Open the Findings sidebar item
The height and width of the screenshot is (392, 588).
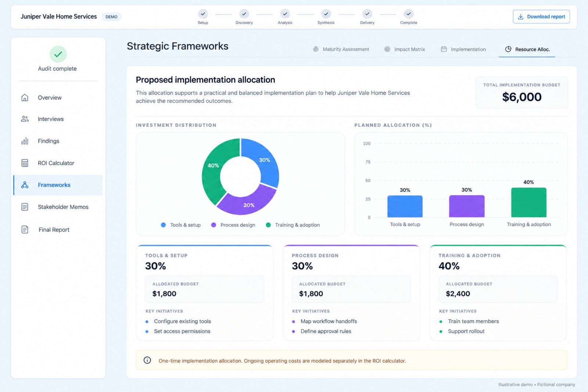[x=58, y=141]
